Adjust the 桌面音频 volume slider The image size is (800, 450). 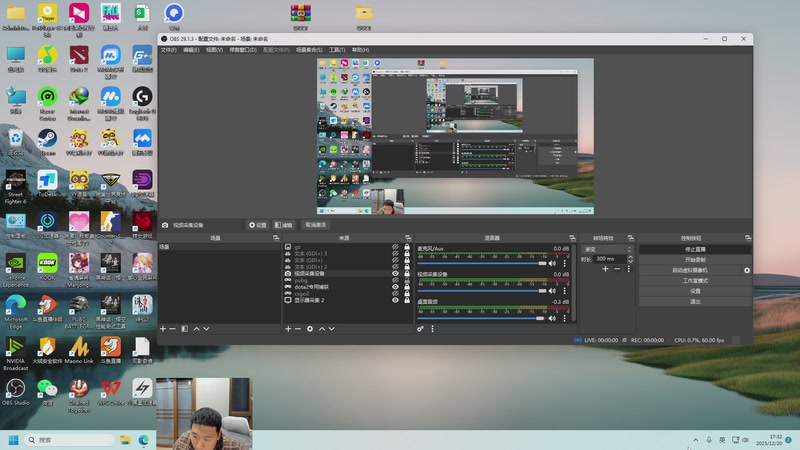pos(482,318)
